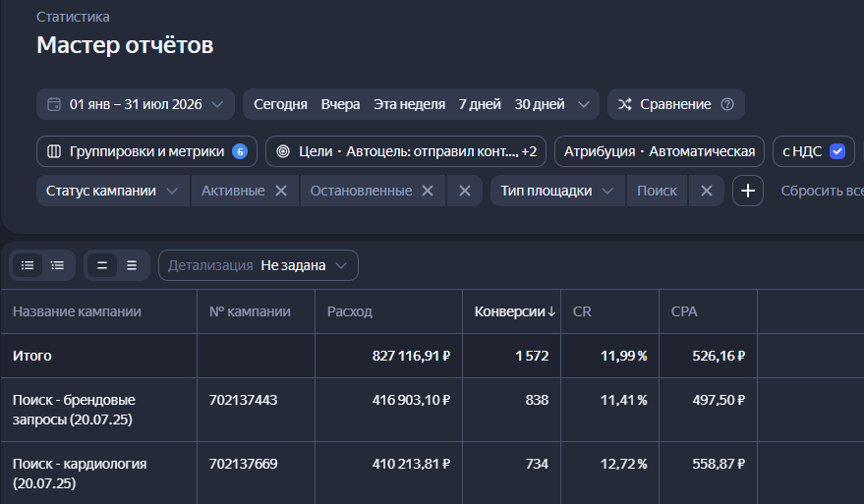Screen dimensions: 864x504
Task: Open the Статус кампании dropdown
Action: coord(112,191)
